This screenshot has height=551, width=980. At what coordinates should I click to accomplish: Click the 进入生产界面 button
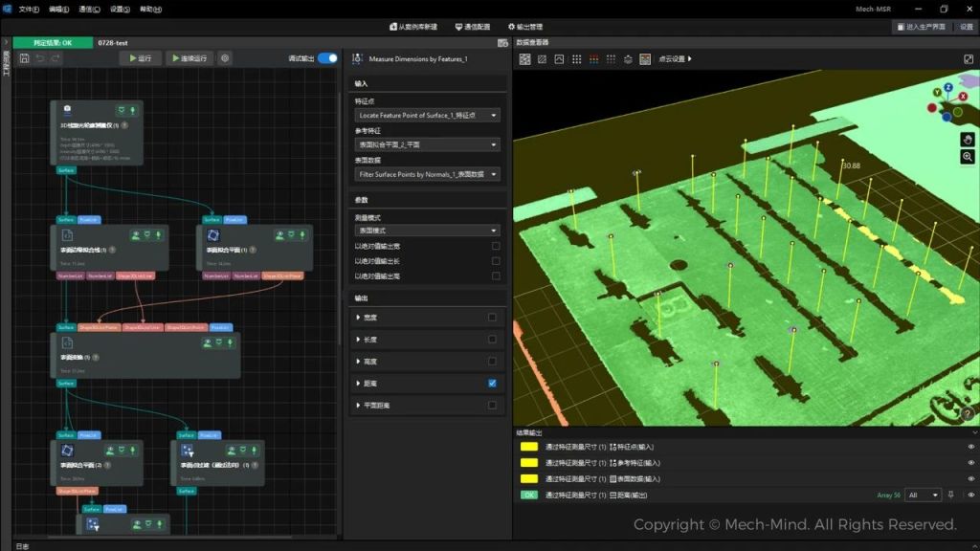[920, 27]
